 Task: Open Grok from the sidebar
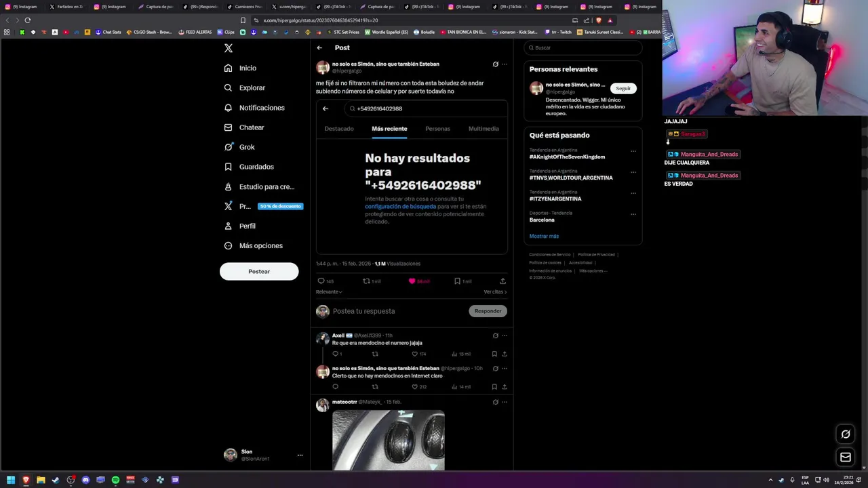(x=239, y=147)
